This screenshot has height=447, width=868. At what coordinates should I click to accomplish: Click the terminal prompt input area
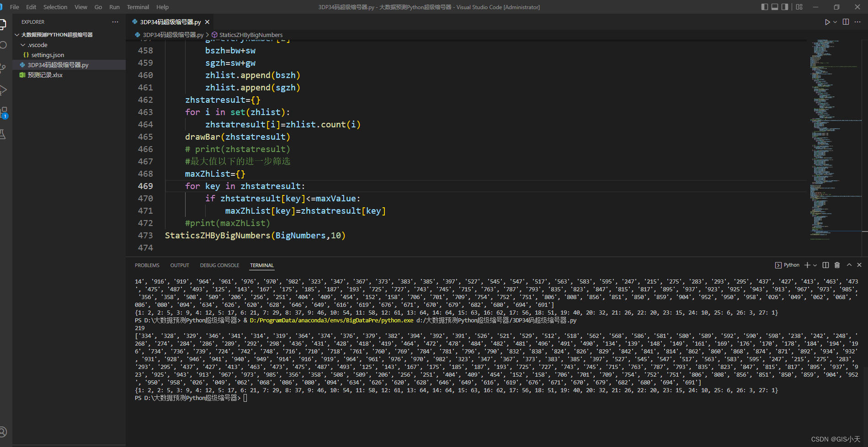[x=245, y=398]
